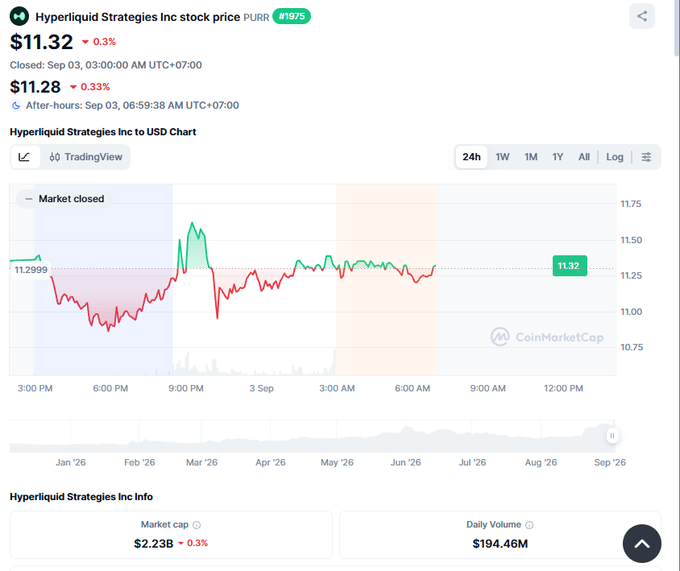Screen dimensions: 680x571
Task: Select the line chart view icon
Action: pos(24,157)
